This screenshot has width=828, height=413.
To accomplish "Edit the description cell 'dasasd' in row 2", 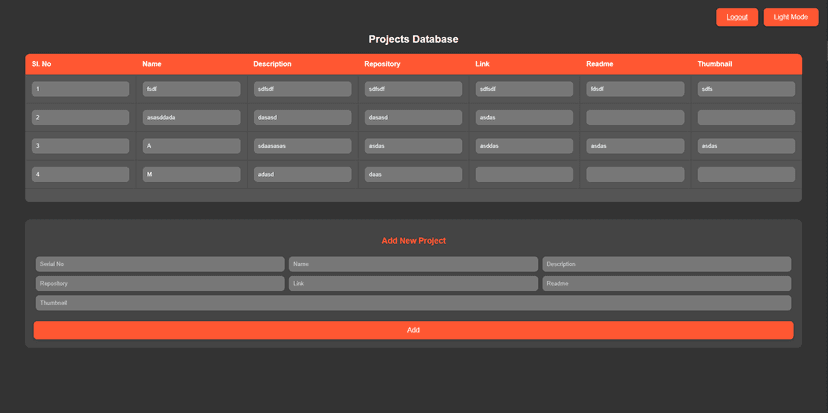I will pyautogui.click(x=303, y=117).
